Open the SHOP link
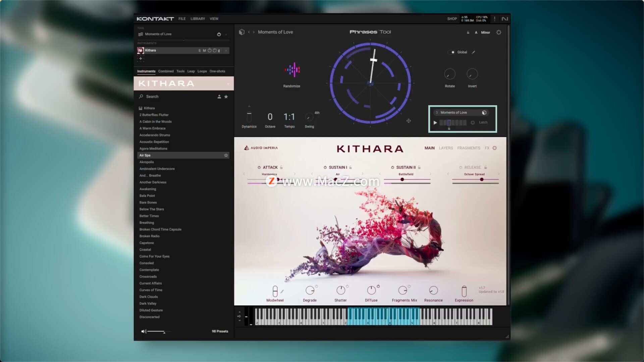 coord(452,19)
